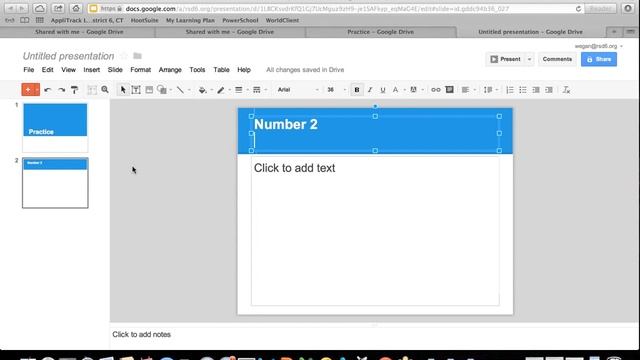
Task: Click the Redo arrow icon
Action: pyautogui.click(x=61, y=90)
